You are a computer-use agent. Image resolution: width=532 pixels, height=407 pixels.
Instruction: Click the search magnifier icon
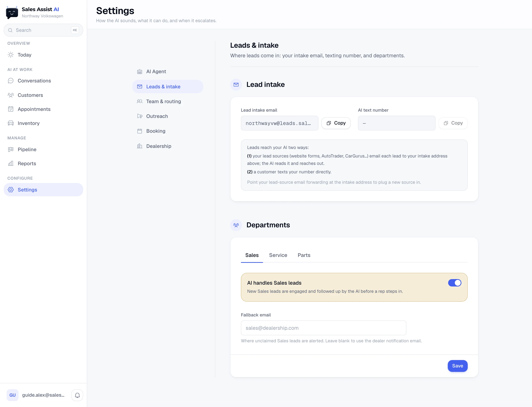(10, 30)
